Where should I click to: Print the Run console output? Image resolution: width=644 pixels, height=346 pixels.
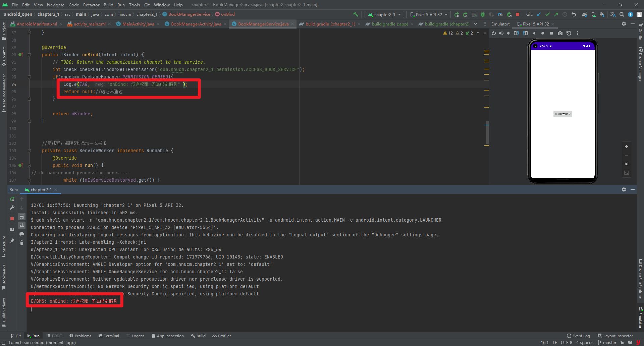coord(22,234)
